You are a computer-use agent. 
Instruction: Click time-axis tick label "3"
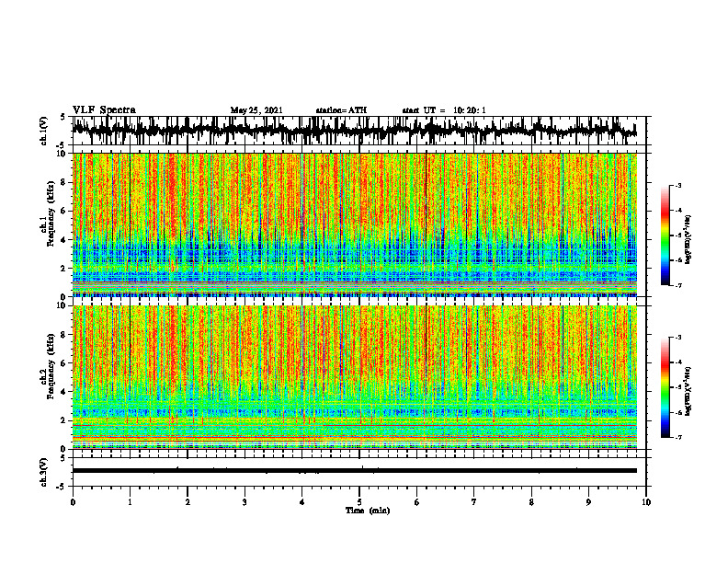click(x=245, y=502)
